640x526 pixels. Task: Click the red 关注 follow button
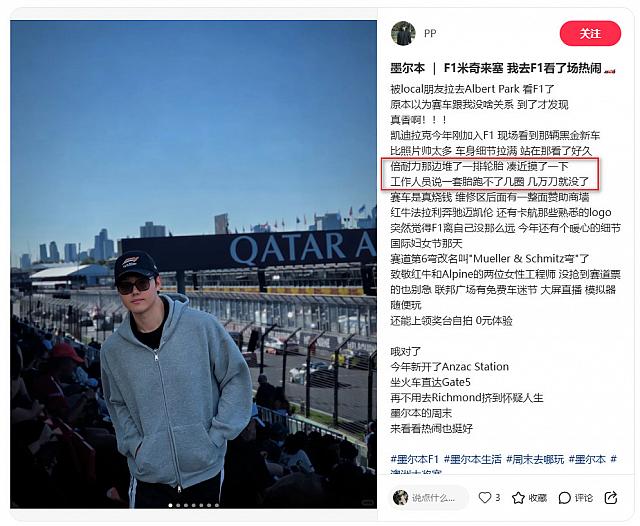590,33
